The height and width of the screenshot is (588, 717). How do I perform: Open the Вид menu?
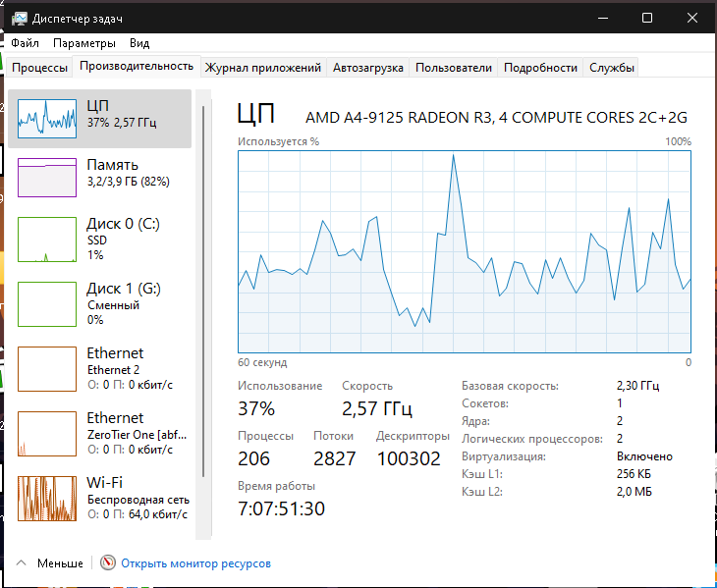point(139,43)
